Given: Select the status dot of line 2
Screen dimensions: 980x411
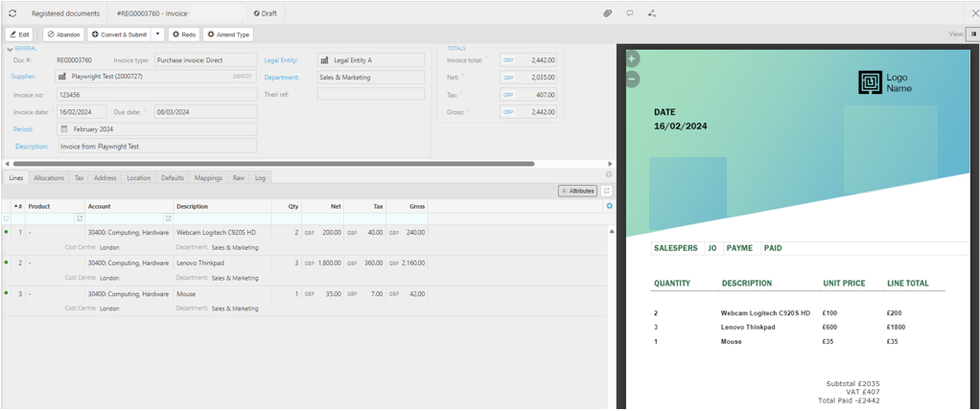Looking at the screenshot, I should (x=7, y=263).
